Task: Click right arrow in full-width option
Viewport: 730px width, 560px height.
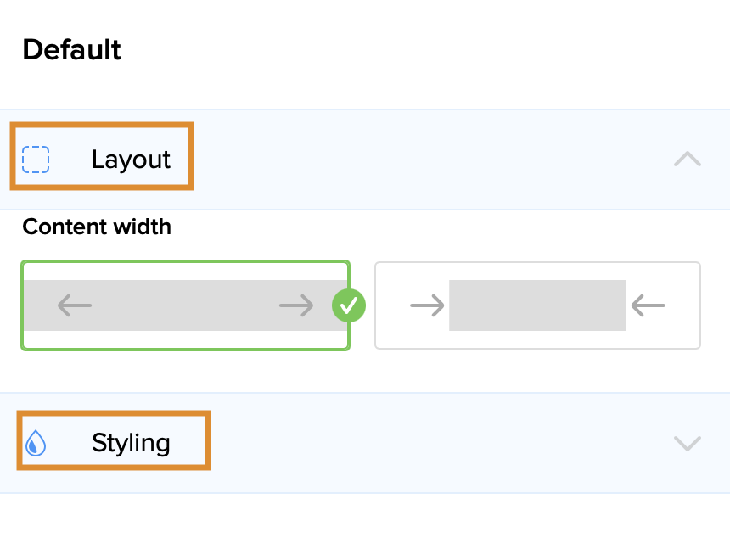Action: tap(296, 305)
